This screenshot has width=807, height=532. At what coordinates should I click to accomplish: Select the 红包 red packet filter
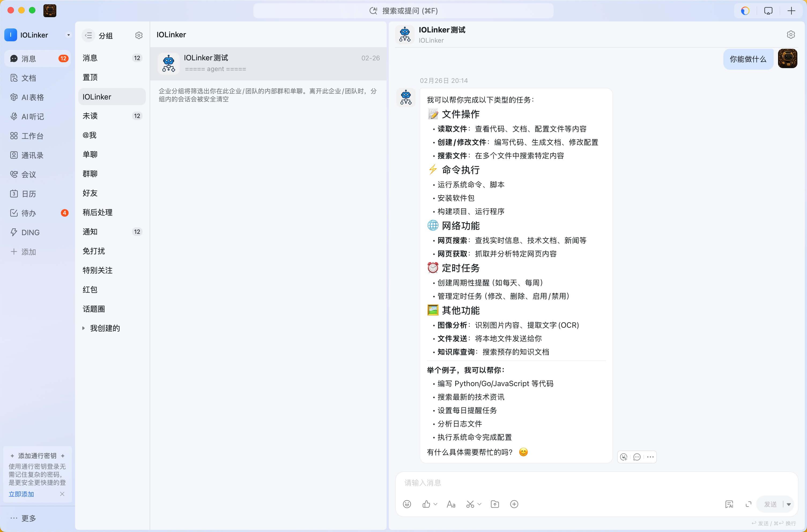112,290
